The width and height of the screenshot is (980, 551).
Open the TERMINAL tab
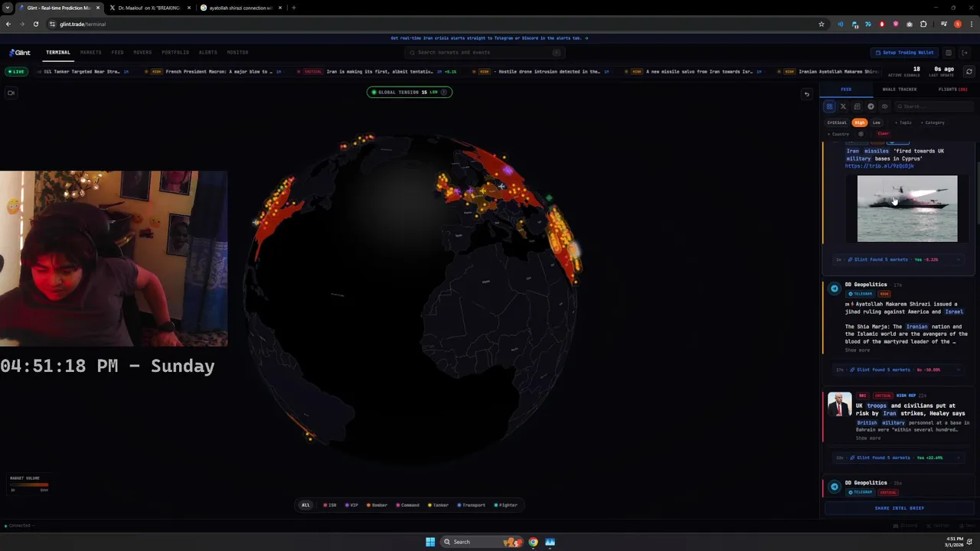click(x=58, y=53)
